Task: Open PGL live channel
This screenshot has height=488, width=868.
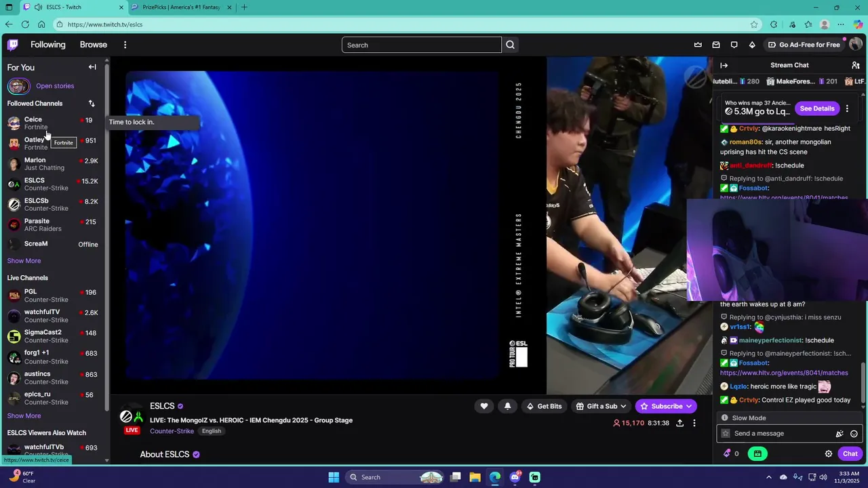Action: 54,296
